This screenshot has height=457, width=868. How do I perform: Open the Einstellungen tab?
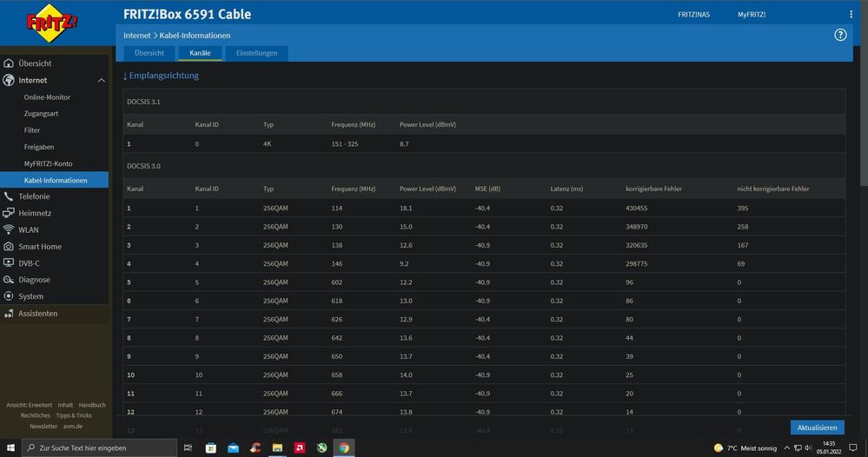tap(256, 53)
